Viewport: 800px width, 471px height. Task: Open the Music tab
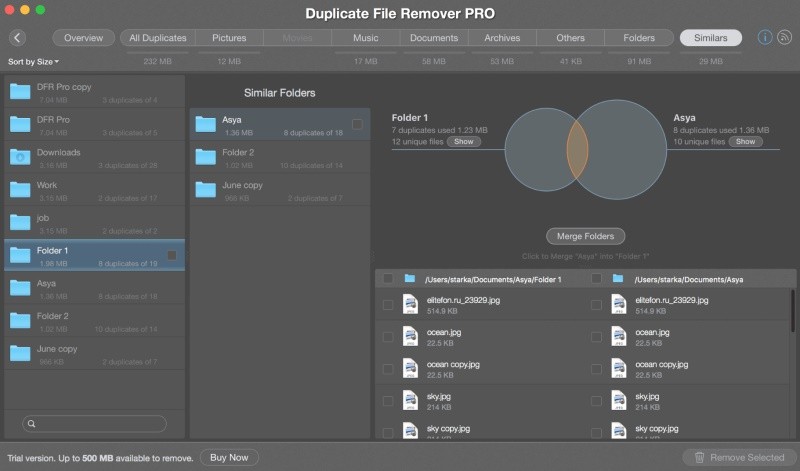click(x=366, y=38)
